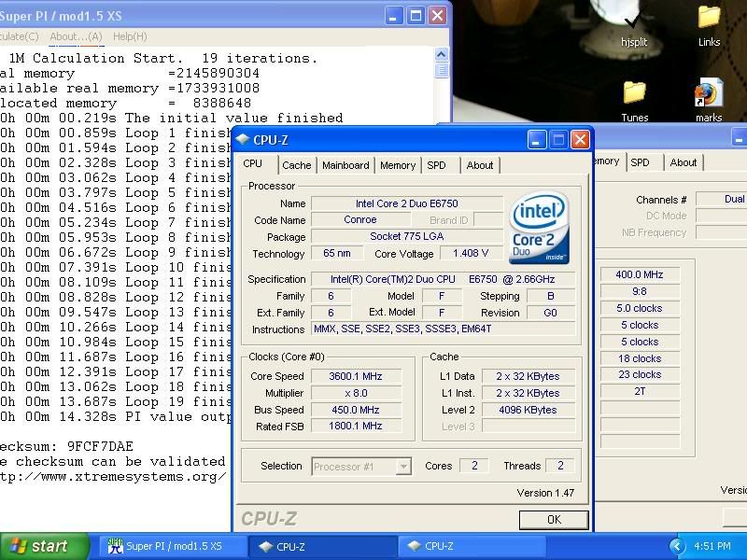This screenshot has height=560, width=747.
Task: Switch to the Cache tab in CPU-Z
Action: 296,165
